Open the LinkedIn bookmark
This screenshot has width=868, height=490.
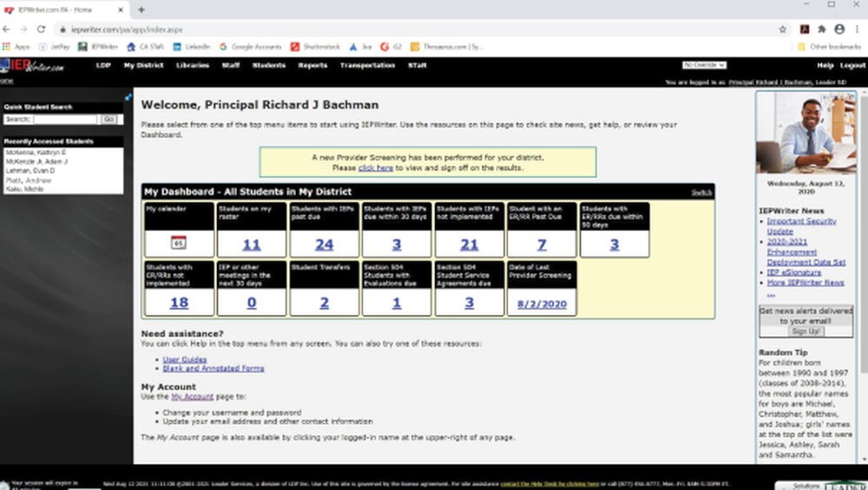point(192,47)
